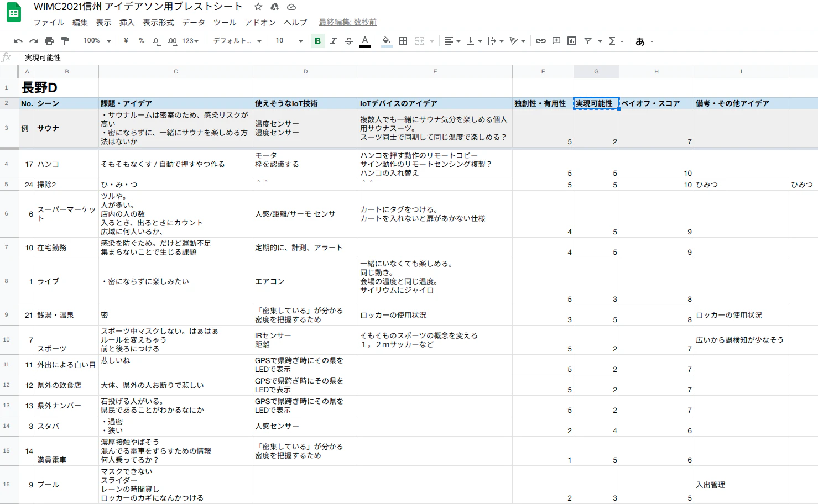Undo the last action

[18, 41]
